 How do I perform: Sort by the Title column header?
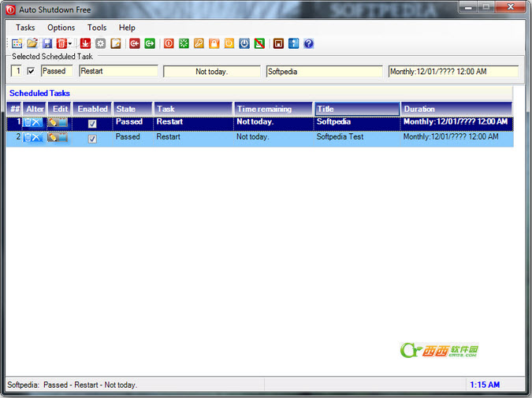(x=357, y=109)
